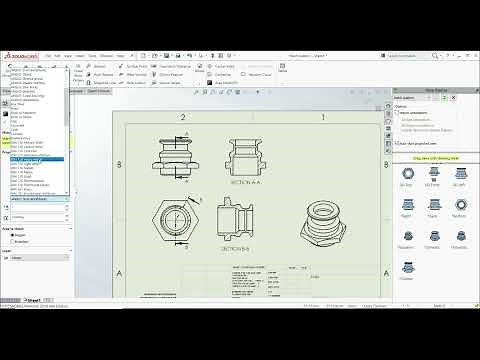
Task: Select the Revision Cloud tool
Action: coord(256,74)
